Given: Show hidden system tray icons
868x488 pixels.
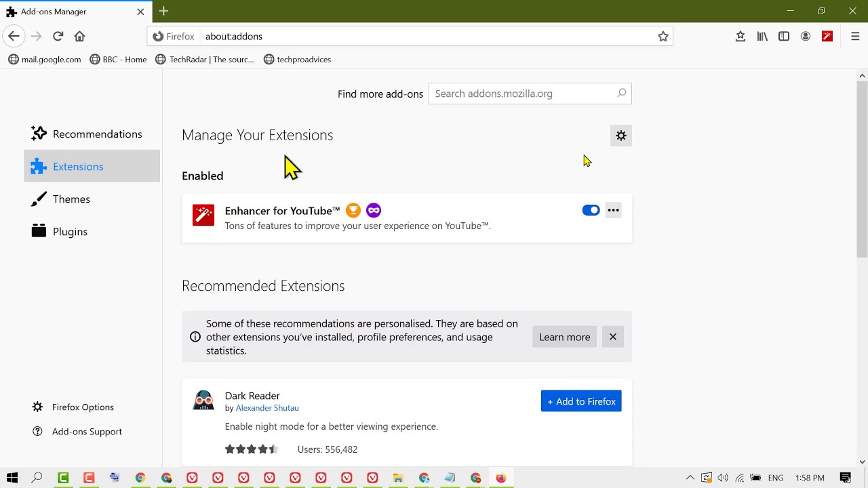Looking at the screenshot, I should [690, 478].
